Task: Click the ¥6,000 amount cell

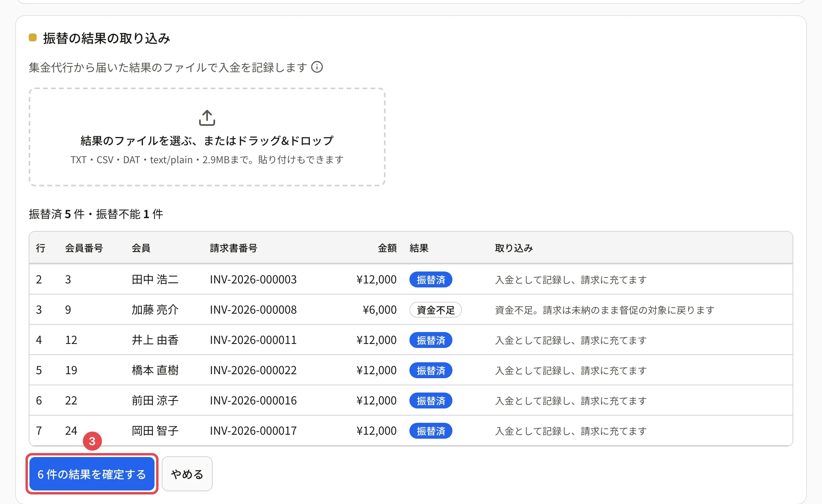Action: point(380,310)
